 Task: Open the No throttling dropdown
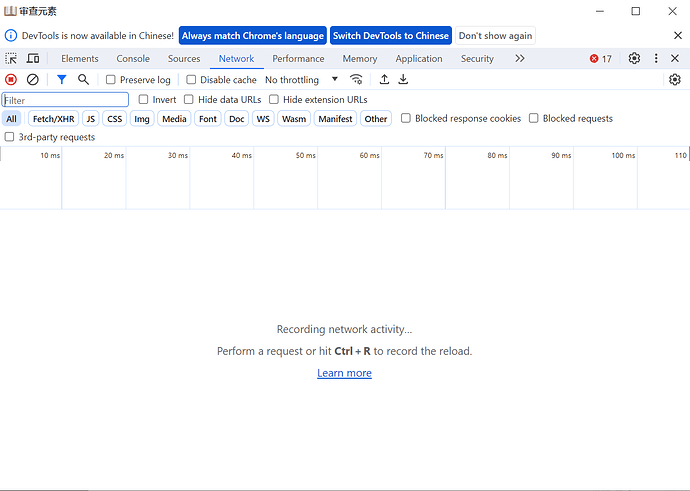pyautogui.click(x=302, y=80)
